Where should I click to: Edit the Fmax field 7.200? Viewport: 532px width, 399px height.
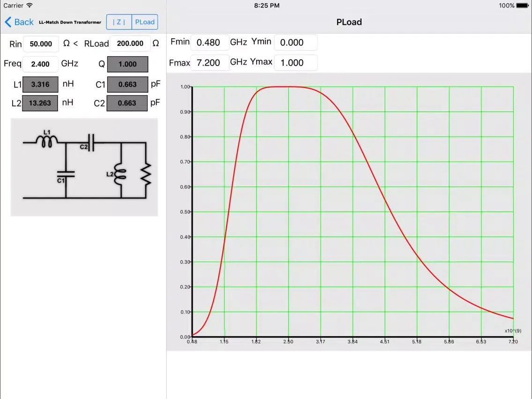(x=210, y=63)
